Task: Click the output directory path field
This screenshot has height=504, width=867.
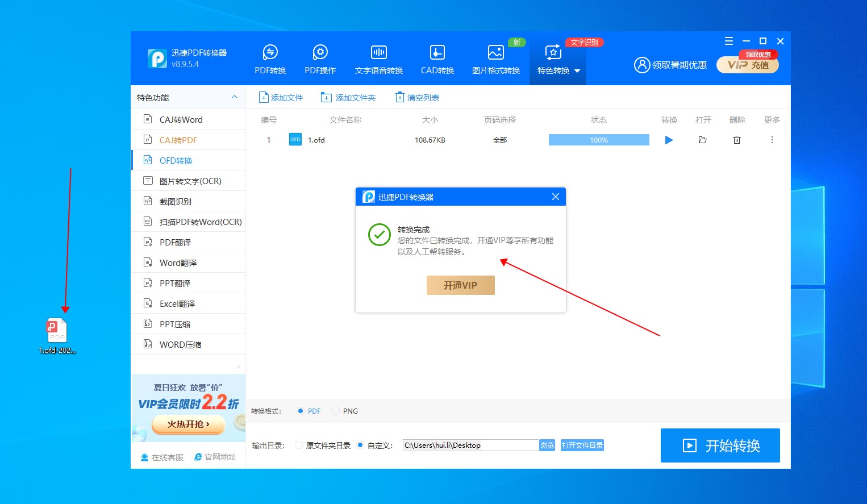Action: pyautogui.click(x=470, y=445)
